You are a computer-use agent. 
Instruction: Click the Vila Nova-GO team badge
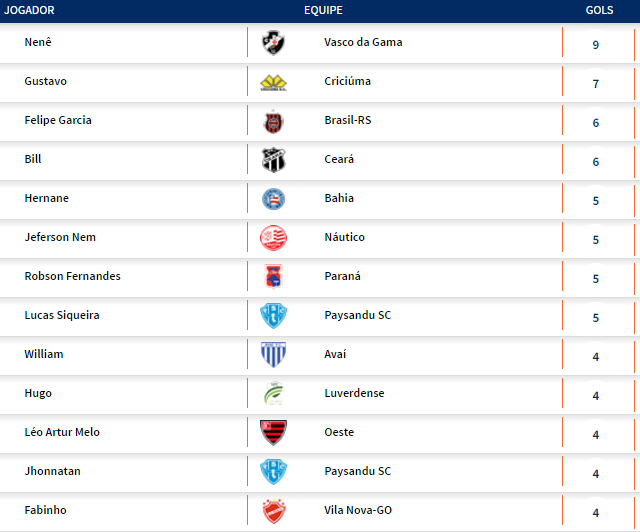(273, 511)
